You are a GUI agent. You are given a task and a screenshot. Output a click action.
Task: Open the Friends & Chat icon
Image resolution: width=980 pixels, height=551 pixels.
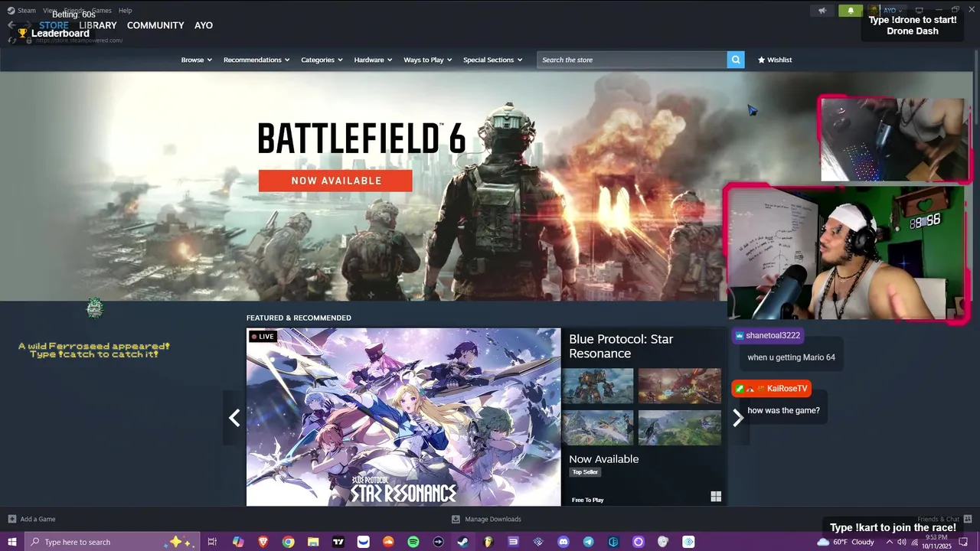coord(968,519)
